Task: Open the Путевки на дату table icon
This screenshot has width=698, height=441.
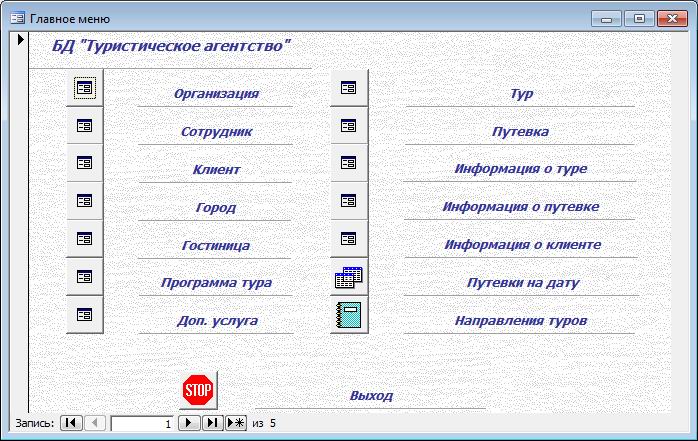Action: point(349,278)
